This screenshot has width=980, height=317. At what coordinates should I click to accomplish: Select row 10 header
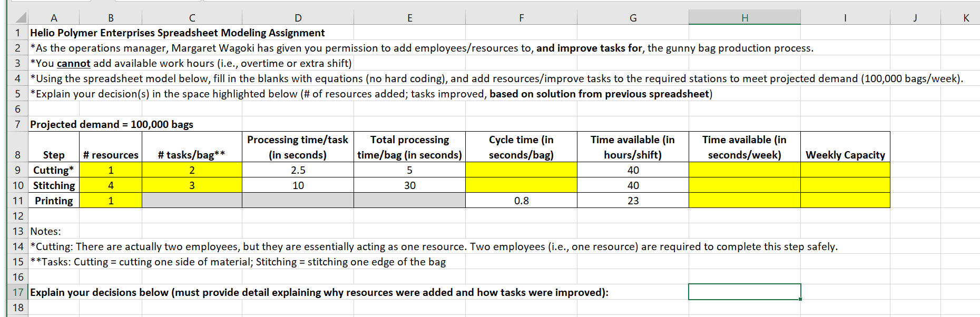point(18,185)
